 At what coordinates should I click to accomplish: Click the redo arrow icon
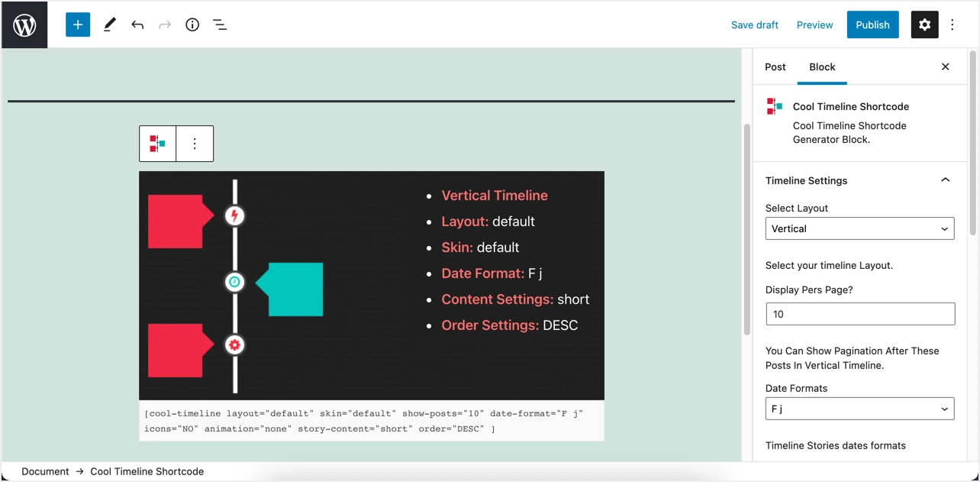(x=165, y=24)
